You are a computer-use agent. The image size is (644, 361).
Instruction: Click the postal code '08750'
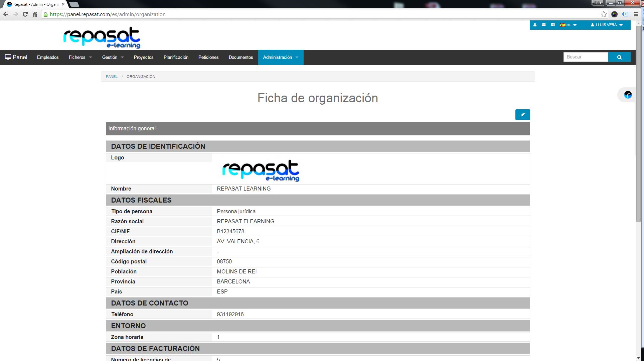click(x=224, y=262)
